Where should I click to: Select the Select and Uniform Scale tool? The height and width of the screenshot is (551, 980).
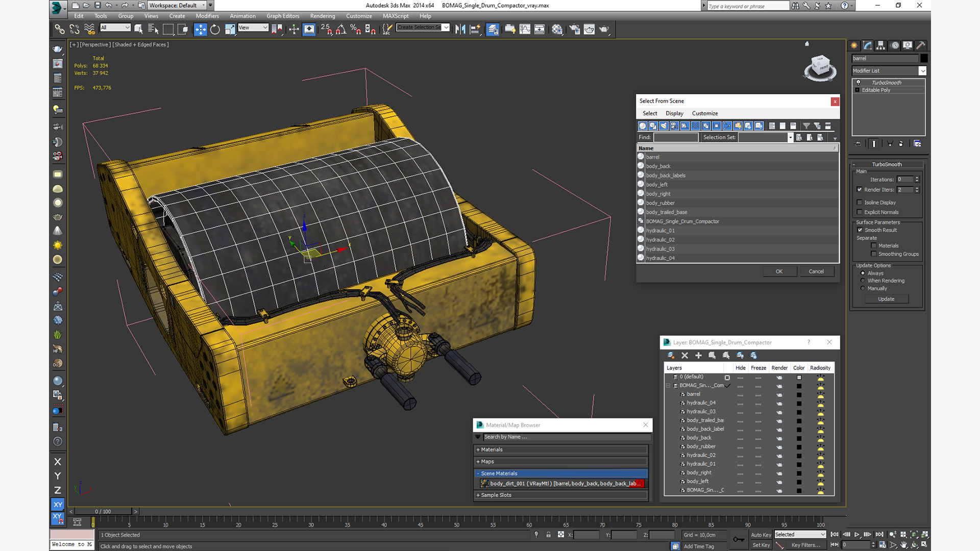click(230, 29)
